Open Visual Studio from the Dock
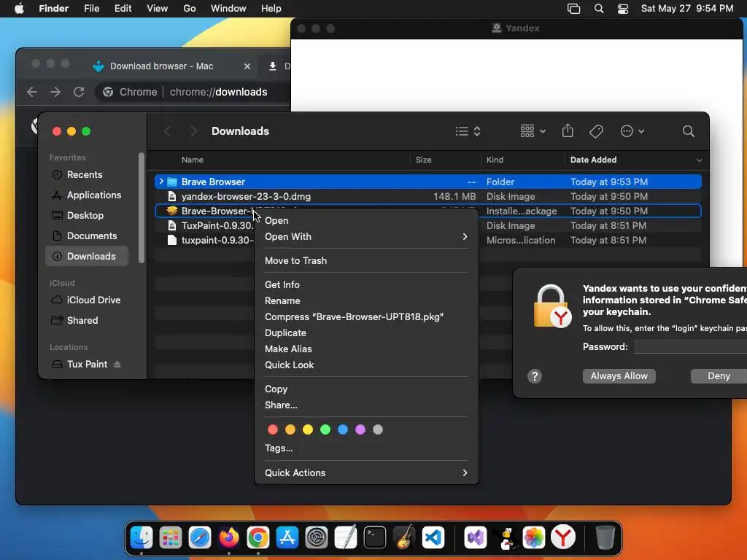Image resolution: width=747 pixels, height=560 pixels. pyautogui.click(x=476, y=537)
